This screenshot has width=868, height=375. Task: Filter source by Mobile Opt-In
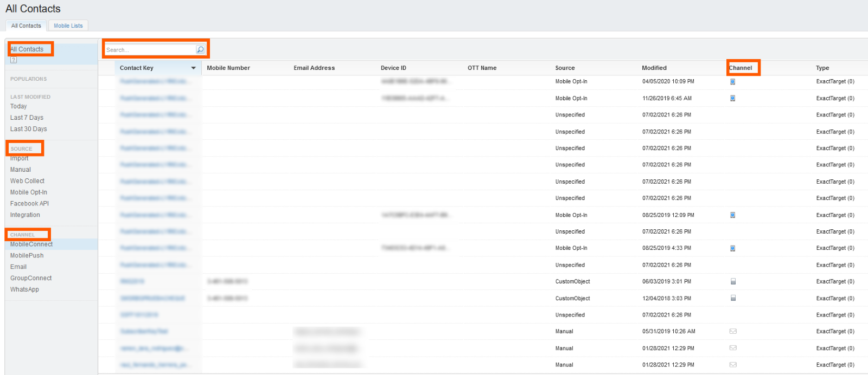pos(29,192)
